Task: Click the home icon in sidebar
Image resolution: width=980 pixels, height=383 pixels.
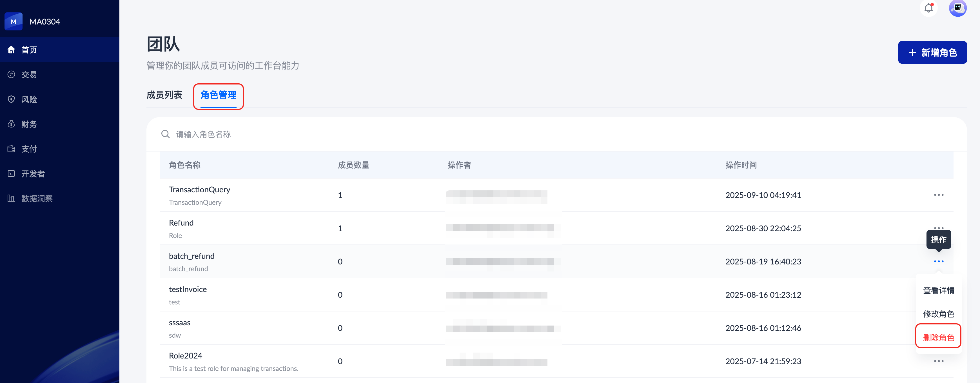Action: 12,50
